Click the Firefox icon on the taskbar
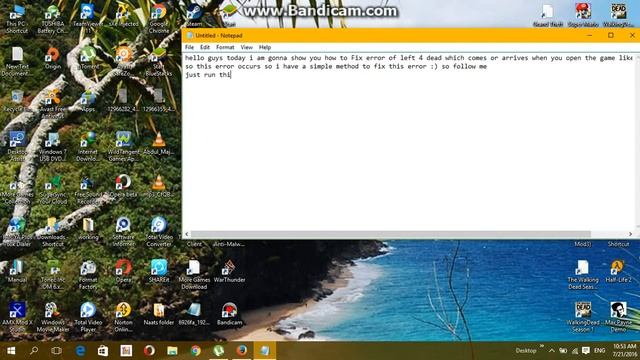Screen dimensions: 640x360 click(x=241, y=351)
